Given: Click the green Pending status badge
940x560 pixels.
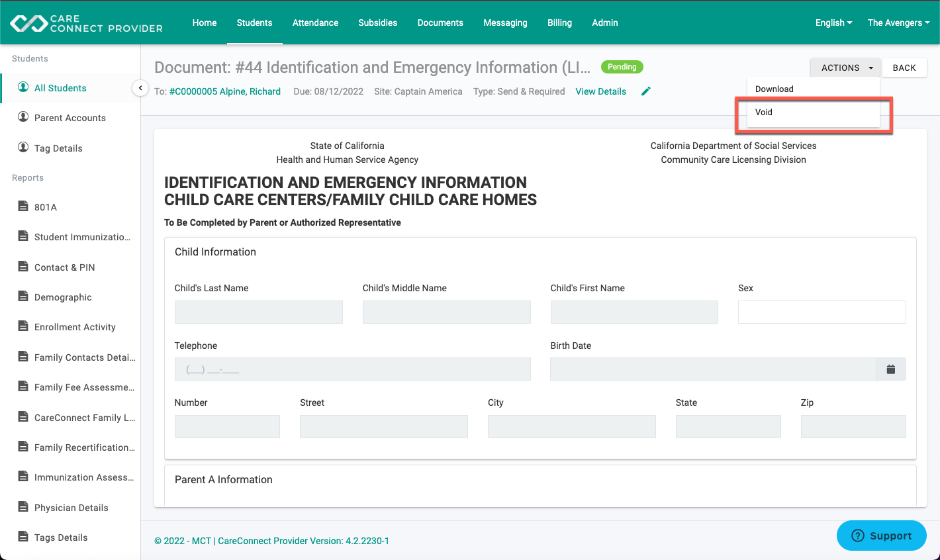Looking at the screenshot, I should pos(622,67).
